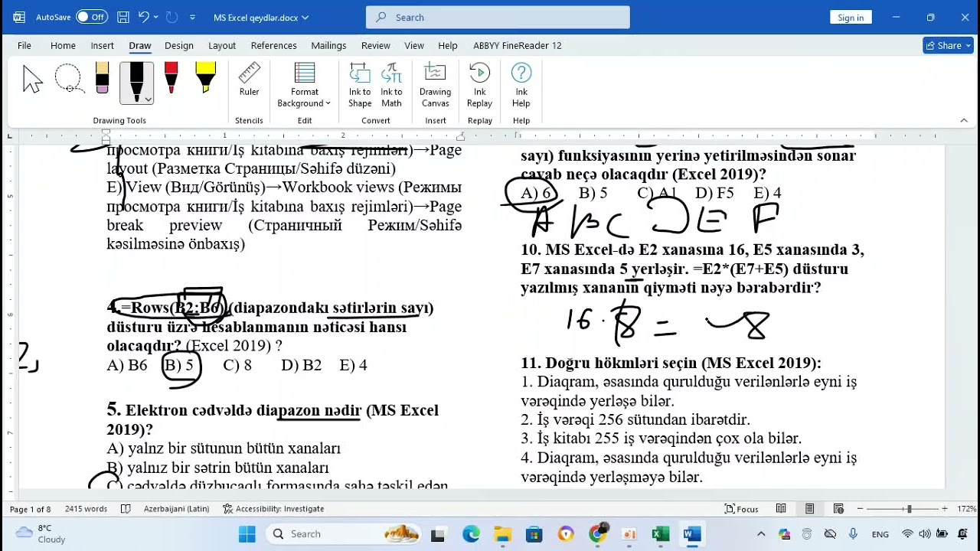Screen dimensions: 980x551
Task: Open Ink Help
Action: [x=521, y=85]
